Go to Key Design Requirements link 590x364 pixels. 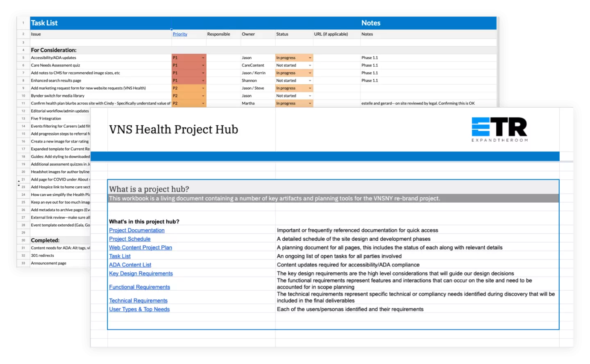pyautogui.click(x=141, y=274)
